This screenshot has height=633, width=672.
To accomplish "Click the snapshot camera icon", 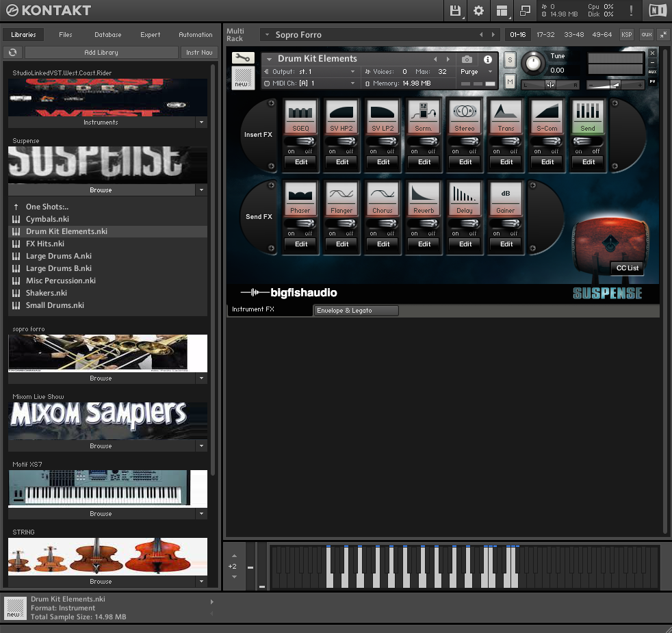I will (x=467, y=59).
